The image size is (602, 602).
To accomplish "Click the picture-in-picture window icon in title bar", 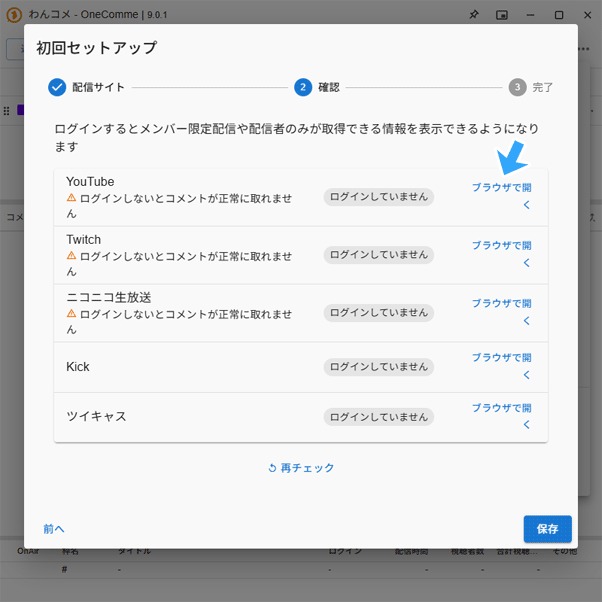I will point(502,15).
